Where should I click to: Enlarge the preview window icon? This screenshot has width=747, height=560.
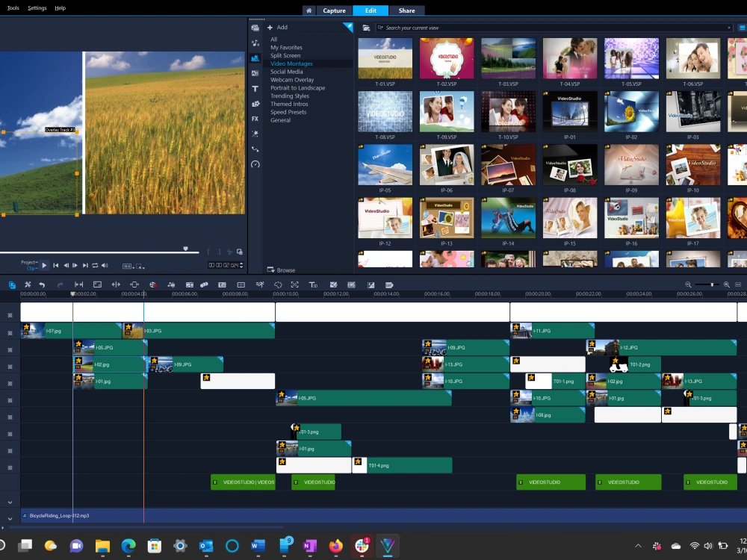[240, 252]
